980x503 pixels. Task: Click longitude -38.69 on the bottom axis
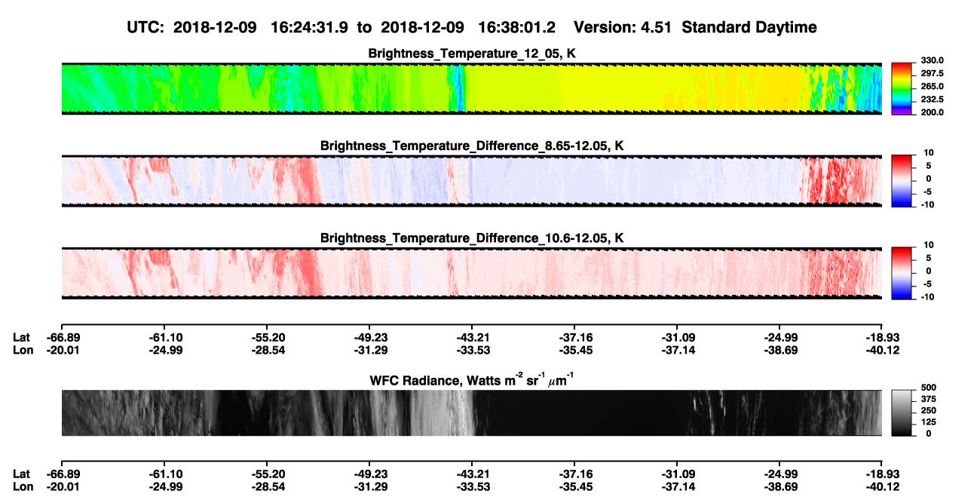click(x=779, y=486)
